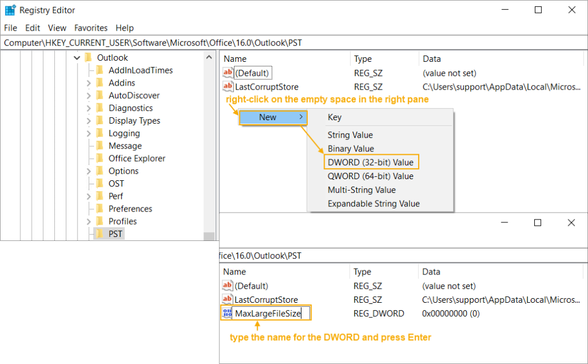The image size is (588, 364).
Task: Open the View menu
Action: [57, 28]
